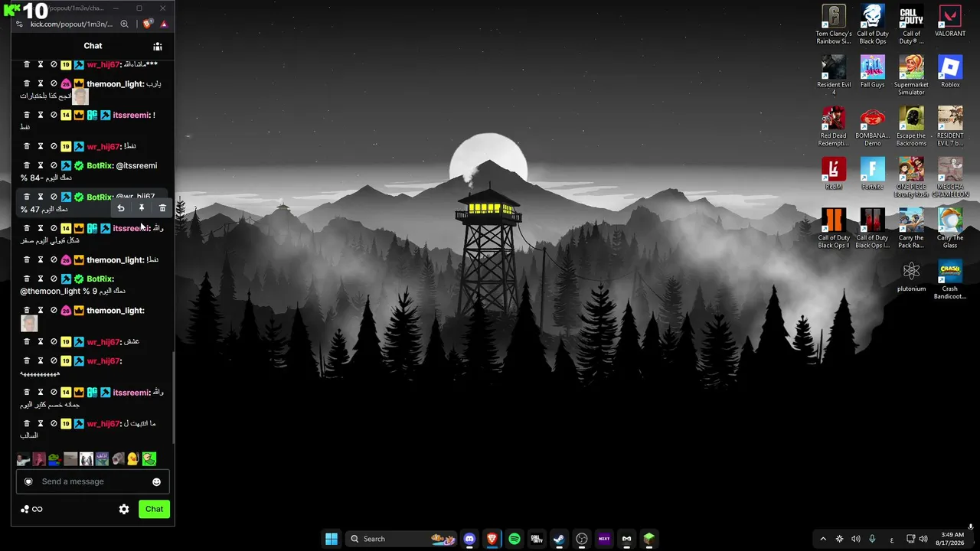Insert the Pepe frog quick emote
This screenshot has width=980, height=551.
(x=54, y=459)
